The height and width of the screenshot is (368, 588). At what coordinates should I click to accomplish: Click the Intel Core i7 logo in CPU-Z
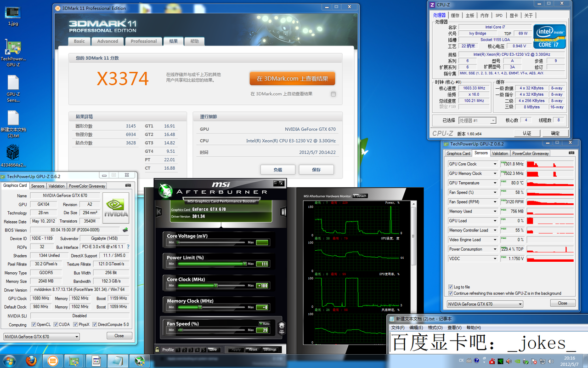549,36
